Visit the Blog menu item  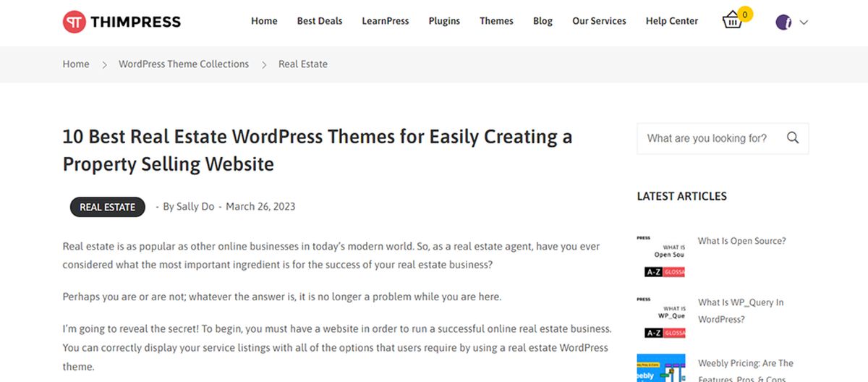click(x=542, y=21)
